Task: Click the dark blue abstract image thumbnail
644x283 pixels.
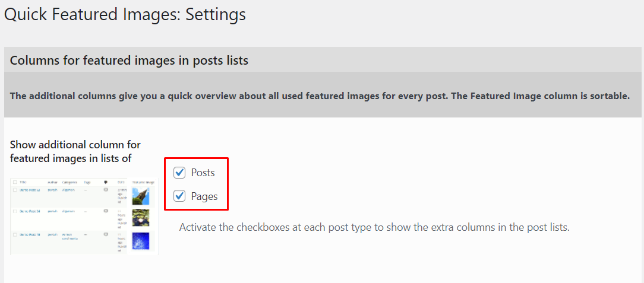Action: point(140,241)
